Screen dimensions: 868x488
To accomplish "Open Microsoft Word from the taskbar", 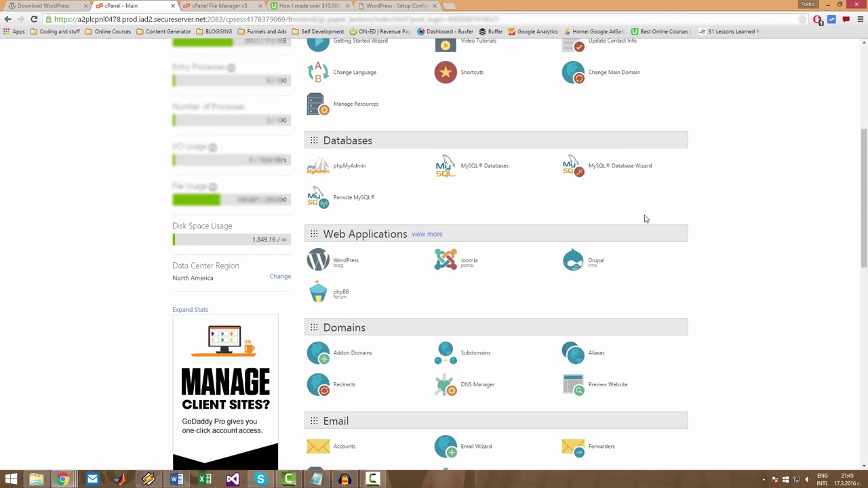I will point(176,479).
